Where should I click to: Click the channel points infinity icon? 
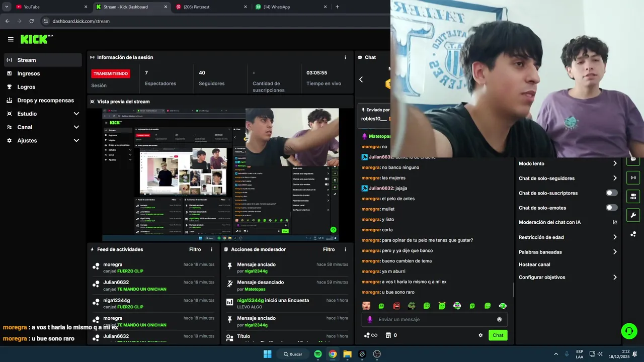click(370, 335)
